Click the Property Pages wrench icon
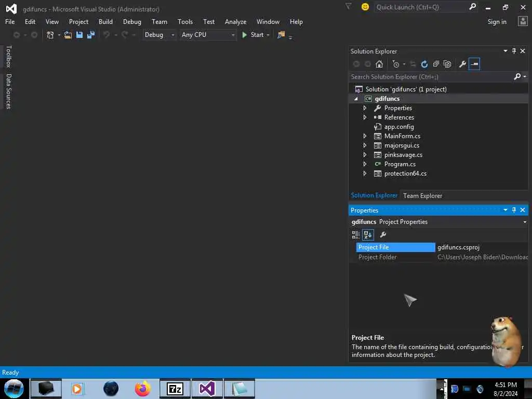The width and height of the screenshot is (532, 399). click(x=383, y=234)
